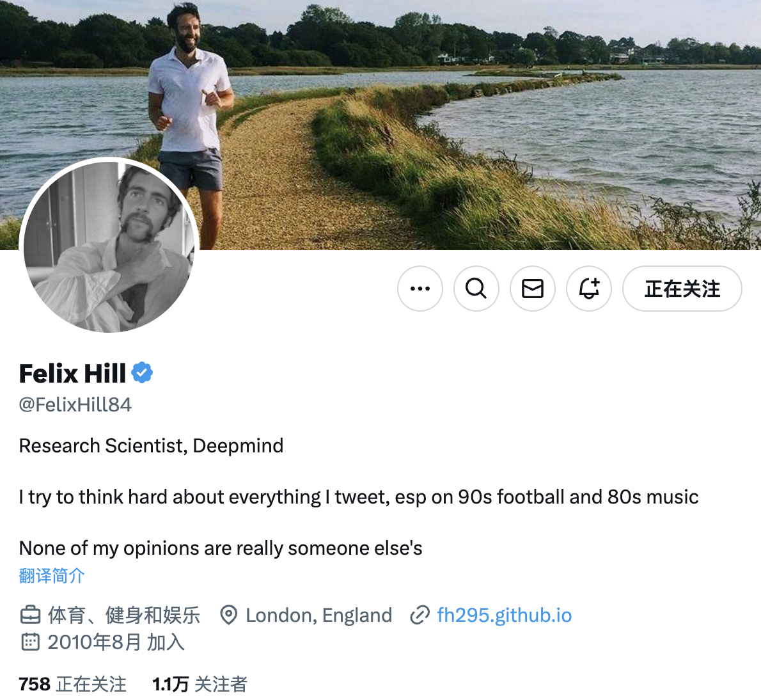Click the 体育、健身和娱乐 category label
The image size is (761, 700).
pyautogui.click(x=124, y=615)
